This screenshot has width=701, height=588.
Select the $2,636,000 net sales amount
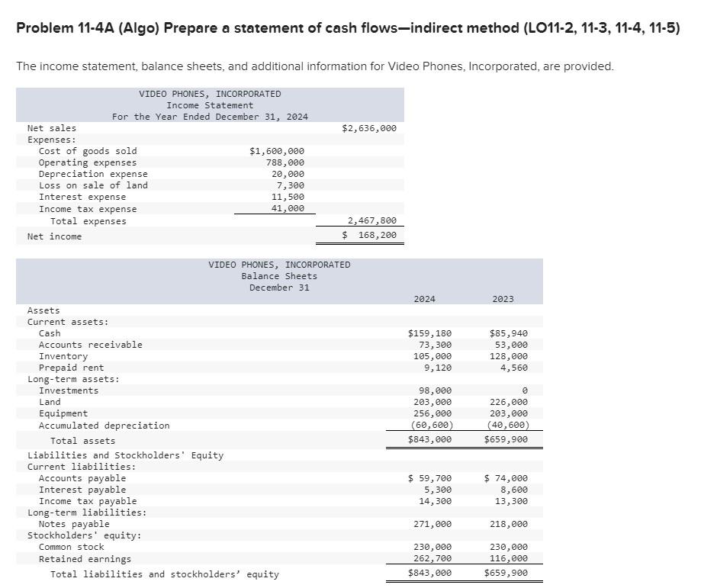point(370,128)
